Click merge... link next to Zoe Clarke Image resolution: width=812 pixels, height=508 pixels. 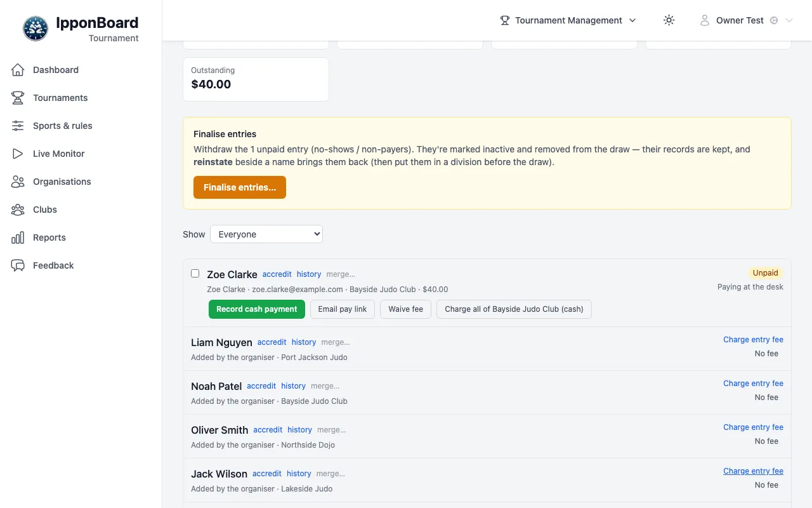click(341, 274)
